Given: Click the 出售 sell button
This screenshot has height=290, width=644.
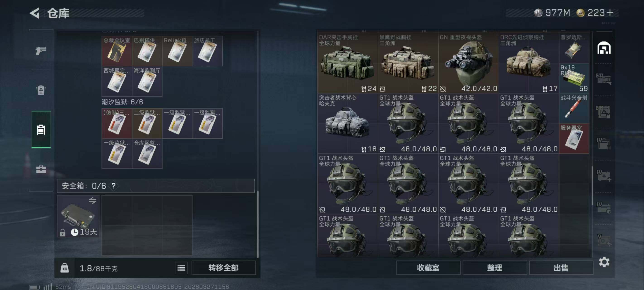Looking at the screenshot, I should tap(561, 268).
